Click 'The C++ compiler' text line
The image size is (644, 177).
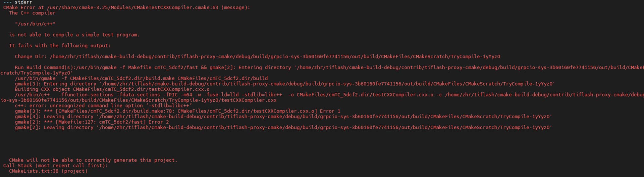[x=32, y=13]
